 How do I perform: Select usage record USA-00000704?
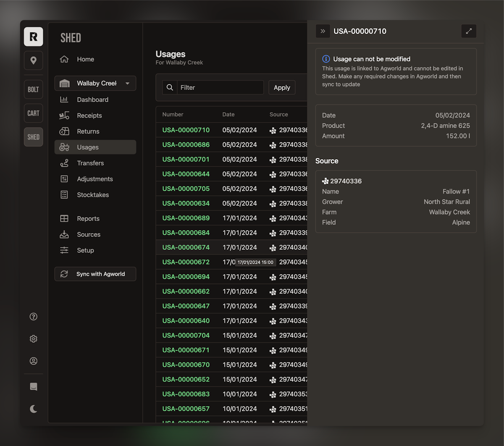coord(186,335)
